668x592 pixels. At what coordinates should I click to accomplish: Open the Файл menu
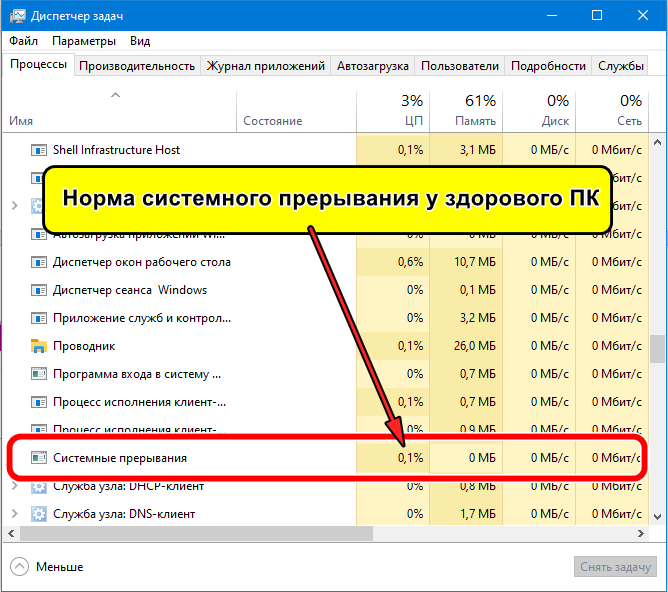point(23,41)
